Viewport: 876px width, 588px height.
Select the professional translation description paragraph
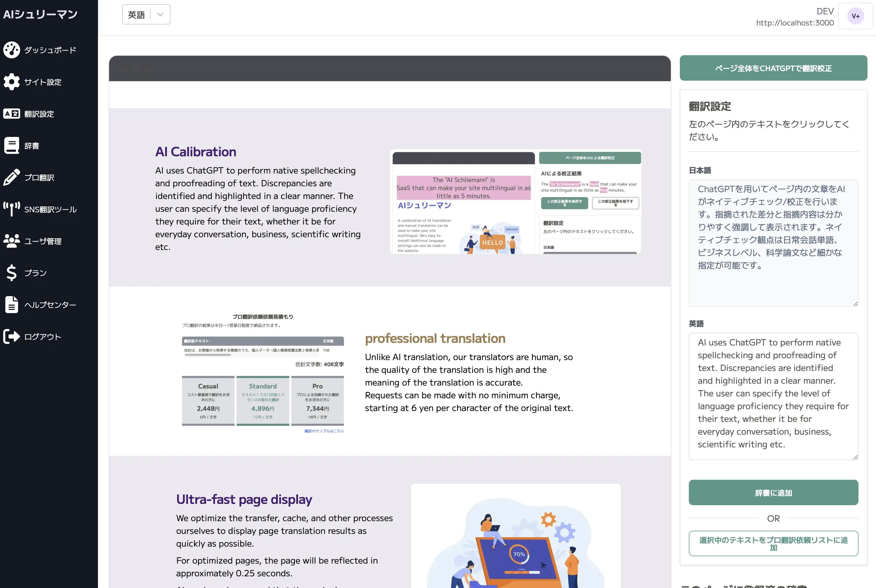(469, 383)
